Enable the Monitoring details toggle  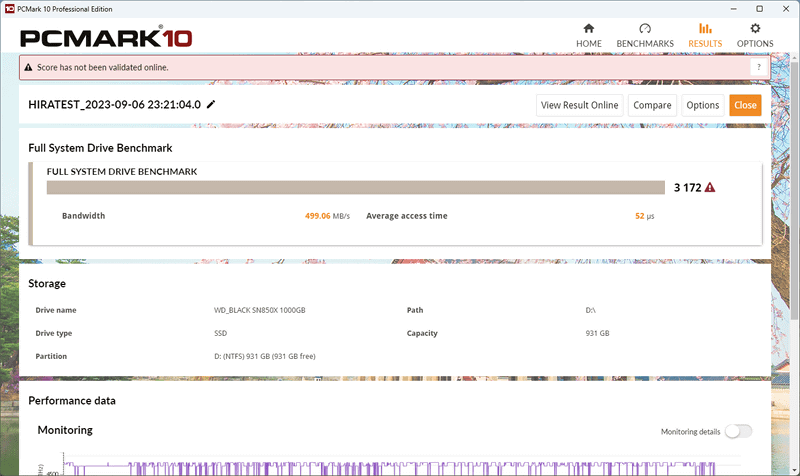coord(738,431)
